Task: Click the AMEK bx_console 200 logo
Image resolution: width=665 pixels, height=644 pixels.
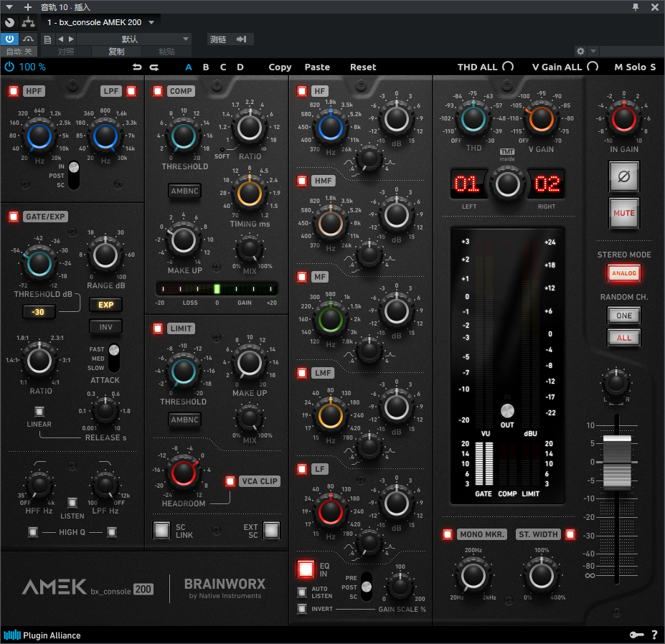Action: 88,587
